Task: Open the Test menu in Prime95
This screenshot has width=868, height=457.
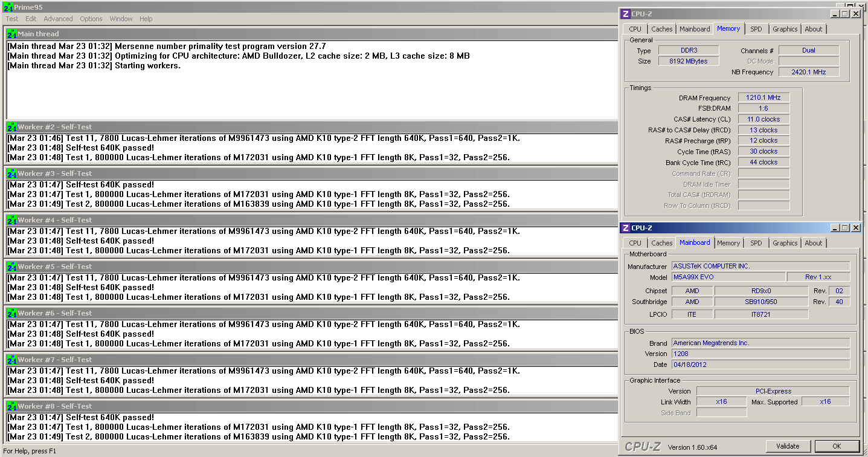Action: click(12, 19)
